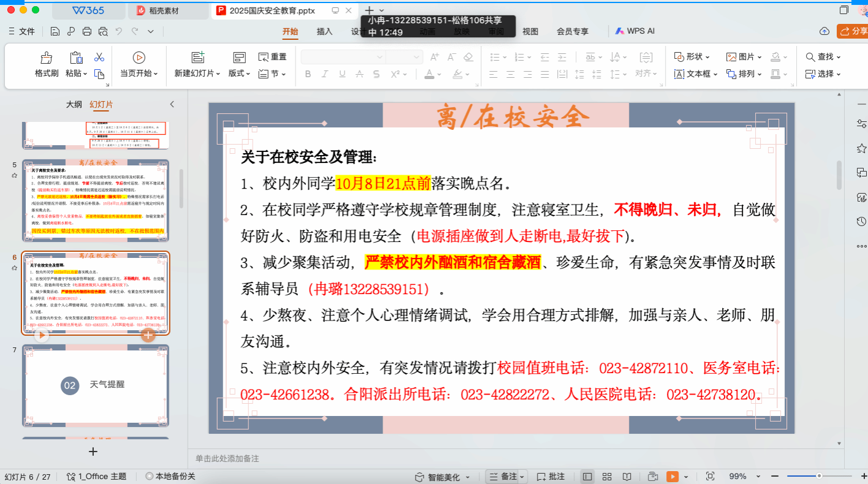Click the Format Painter (格式刷) icon
The width and height of the screenshot is (868, 484).
[46, 58]
